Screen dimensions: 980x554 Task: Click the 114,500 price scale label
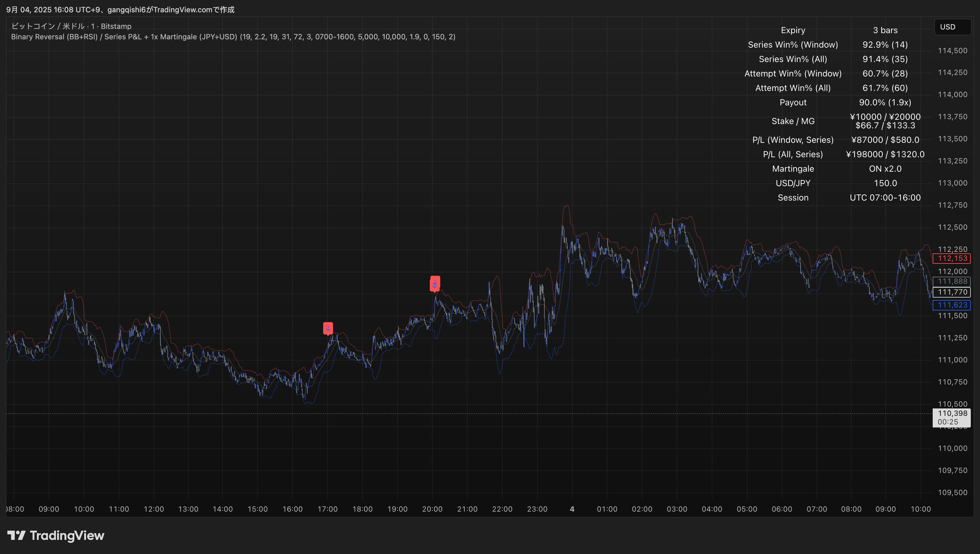click(952, 51)
